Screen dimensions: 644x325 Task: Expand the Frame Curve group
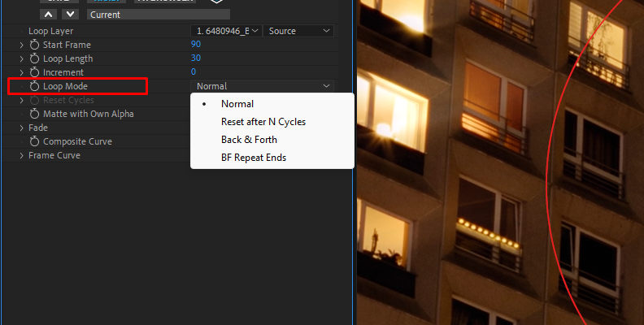(22, 155)
